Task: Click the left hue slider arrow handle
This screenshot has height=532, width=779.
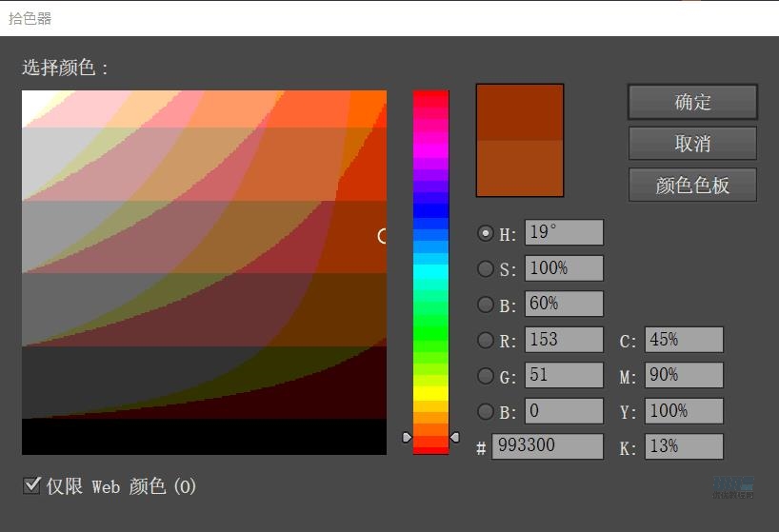Action: coord(408,437)
